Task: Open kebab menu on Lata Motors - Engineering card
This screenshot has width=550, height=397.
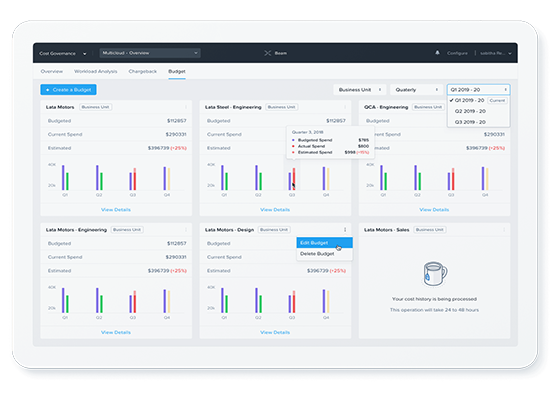Action: point(186,230)
